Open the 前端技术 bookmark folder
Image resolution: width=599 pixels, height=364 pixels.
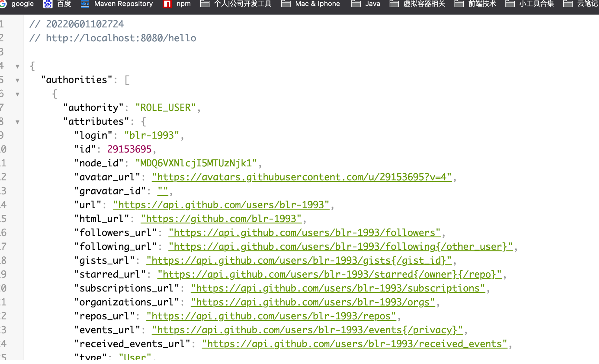click(475, 4)
